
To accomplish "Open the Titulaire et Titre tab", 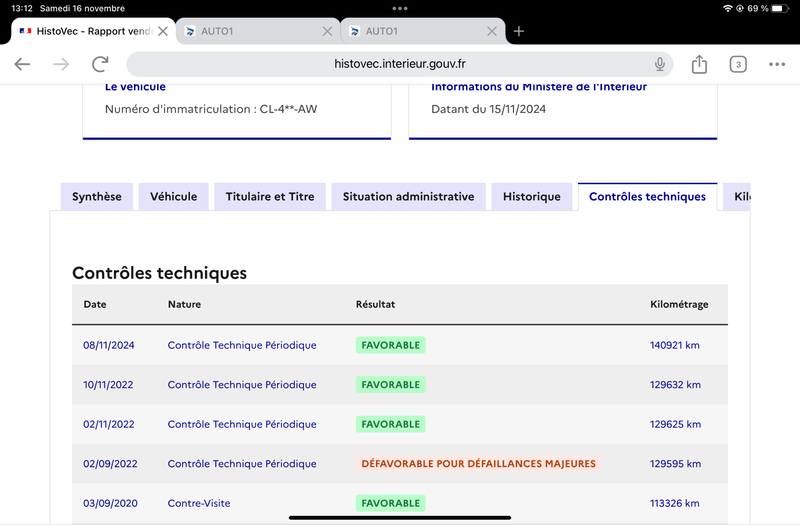I will (x=270, y=196).
